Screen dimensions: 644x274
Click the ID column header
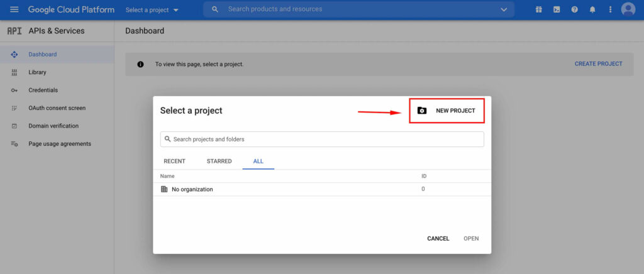coord(424,176)
